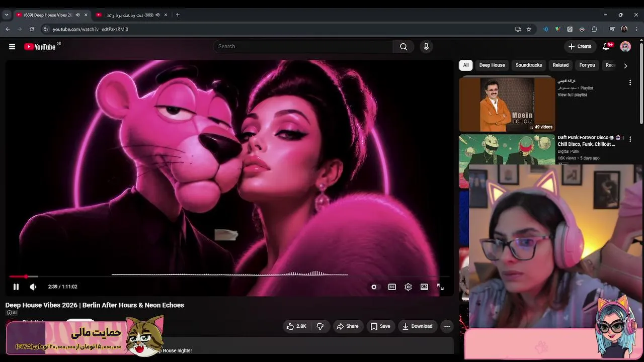Open the browser three-dot menu
The image size is (644, 362).
[x=636, y=29]
